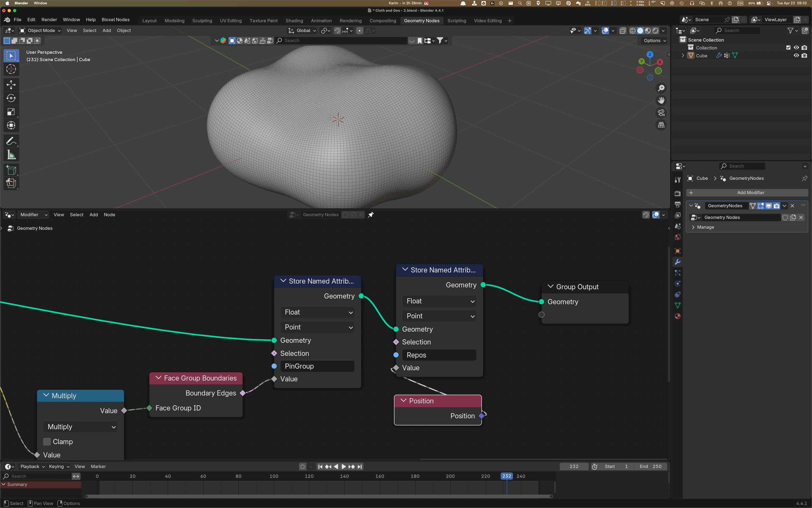Viewport: 812px width, 508px height.
Task: Click the viewport Options button
Action: [654, 41]
